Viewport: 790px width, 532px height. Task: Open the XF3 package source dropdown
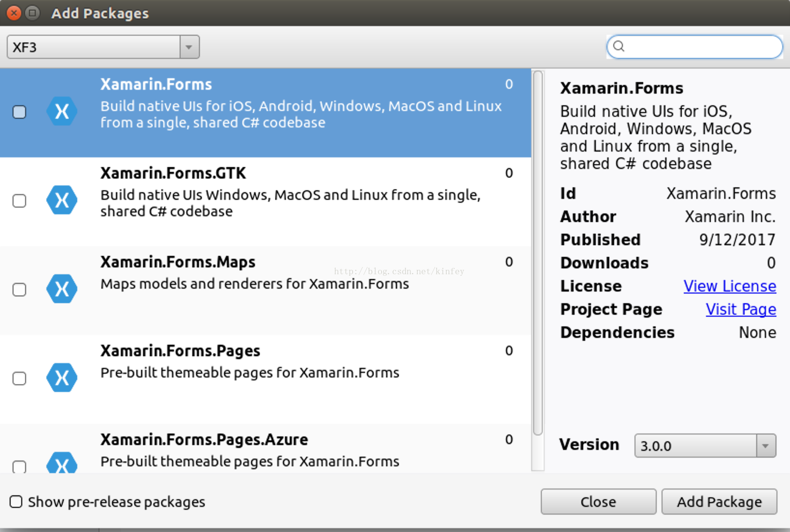point(189,47)
